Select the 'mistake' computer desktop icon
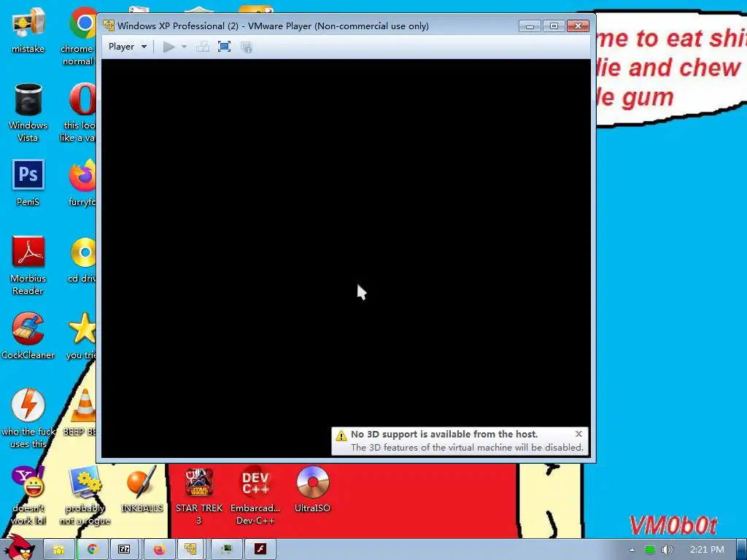Screen dimensions: 747x560 tap(28, 29)
